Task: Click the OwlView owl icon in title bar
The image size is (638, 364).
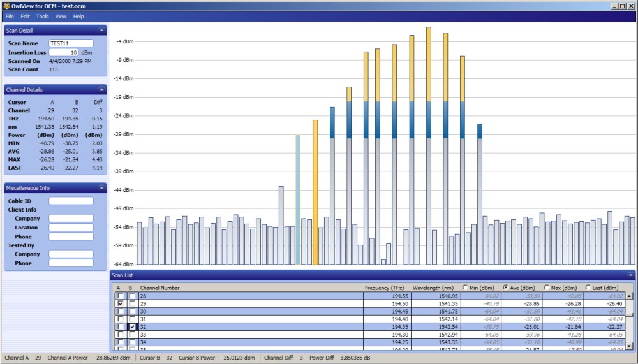Action: (x=6, y=6)
